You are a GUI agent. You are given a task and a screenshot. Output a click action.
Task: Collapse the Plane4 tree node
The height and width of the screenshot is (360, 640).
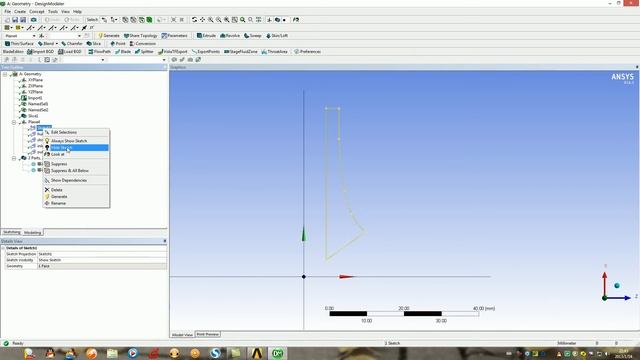14,122
